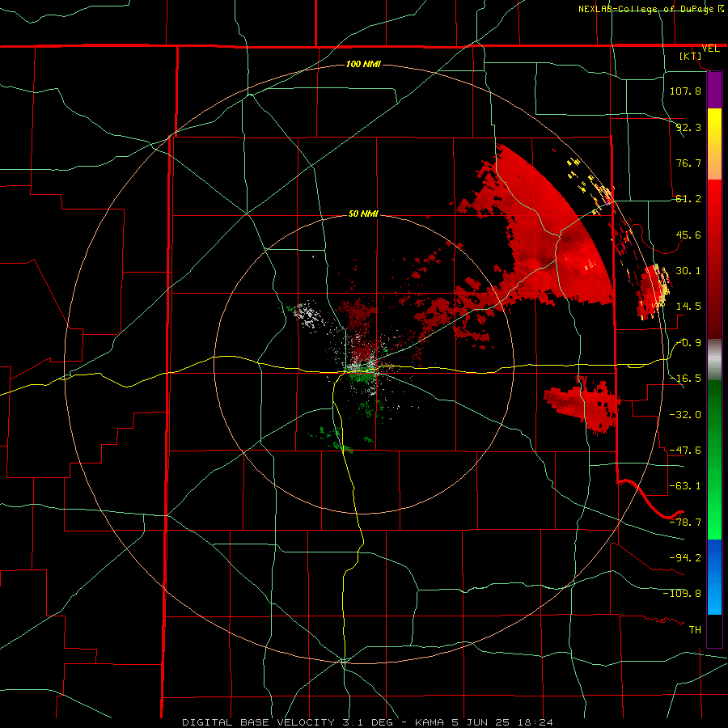Select the -78.7 velocity scale value

click(685, 523)
